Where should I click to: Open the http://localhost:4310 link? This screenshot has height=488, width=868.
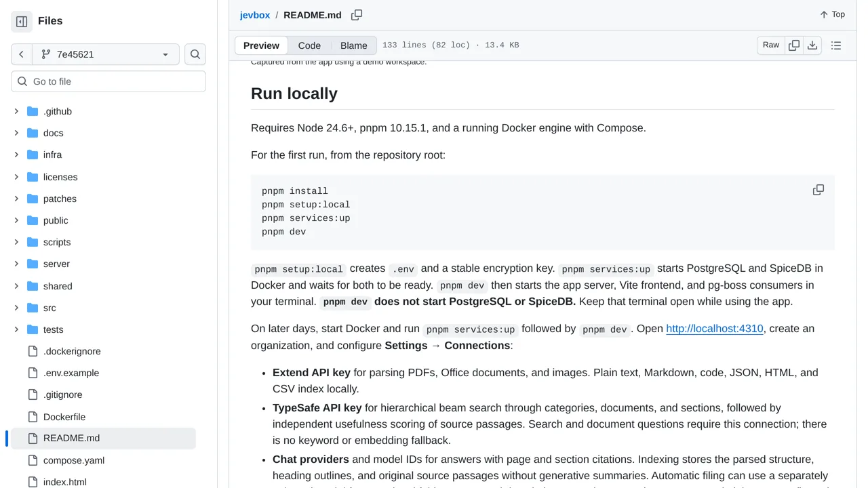[x=715, y=329]
